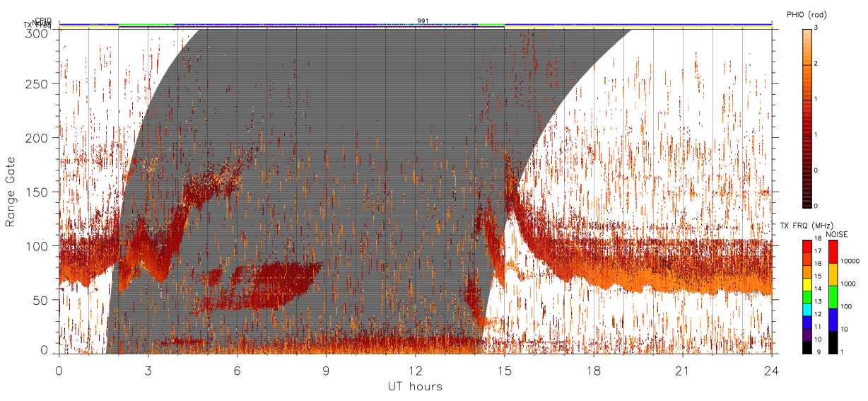Click the PHI0 colorbar gradient strip
868x401 pixels.
pos(807,117)
